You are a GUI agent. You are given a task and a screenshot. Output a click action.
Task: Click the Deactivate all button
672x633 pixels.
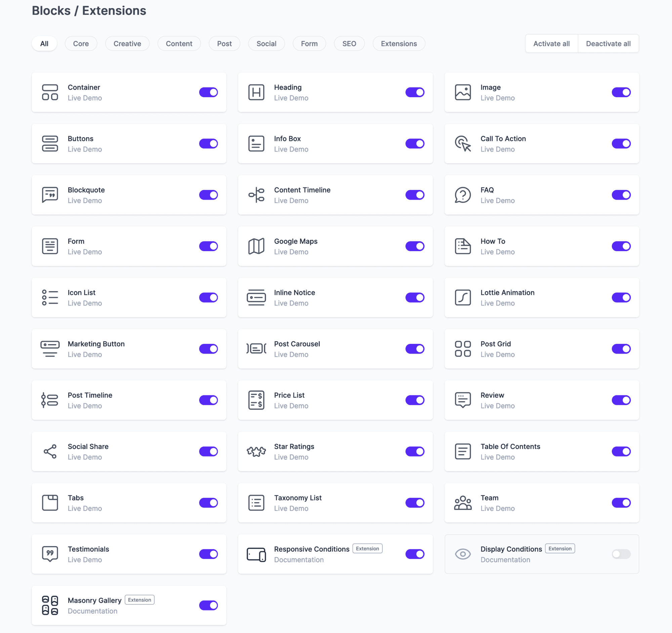tap(608, 44)
